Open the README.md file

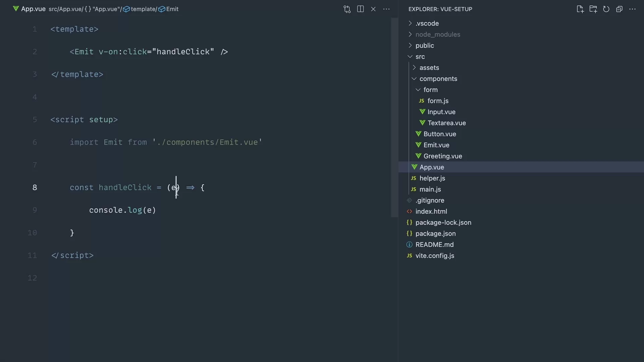435,244
